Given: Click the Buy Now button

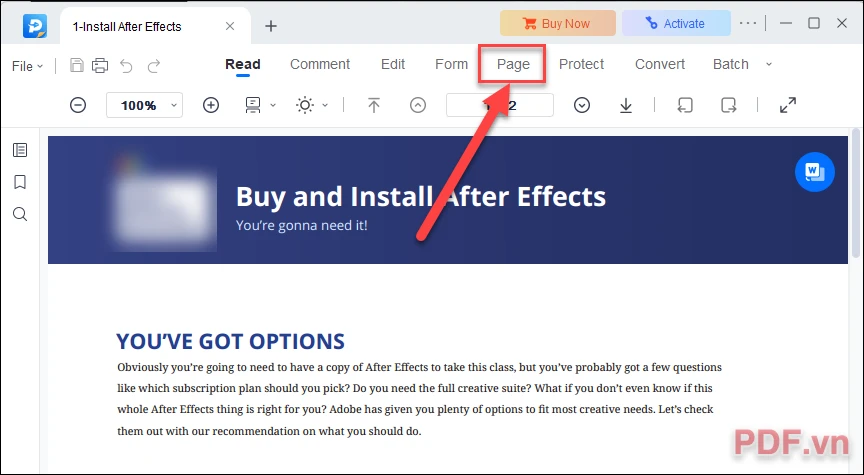Looking at the screenshot, I should 558,23.
